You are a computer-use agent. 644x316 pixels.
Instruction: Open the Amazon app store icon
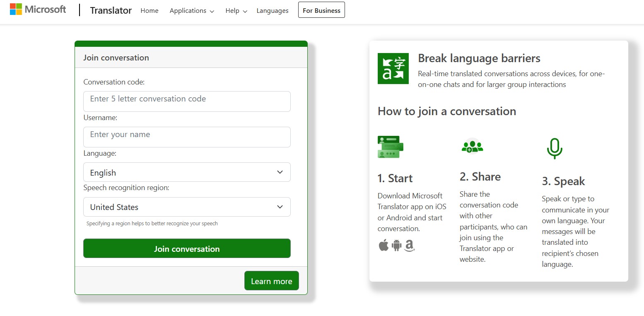[410, 246]
